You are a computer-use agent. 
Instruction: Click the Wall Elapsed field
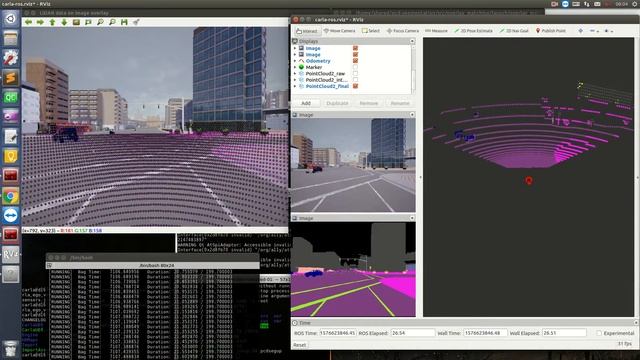point(564,333)
